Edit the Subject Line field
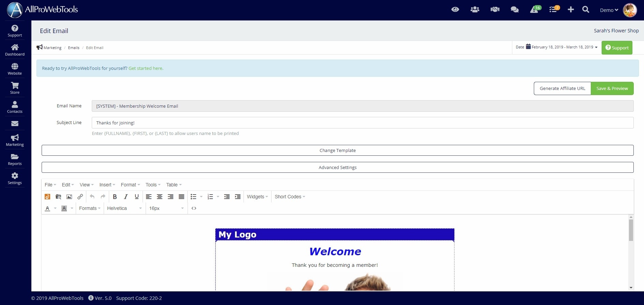 [x=362, y=123]
